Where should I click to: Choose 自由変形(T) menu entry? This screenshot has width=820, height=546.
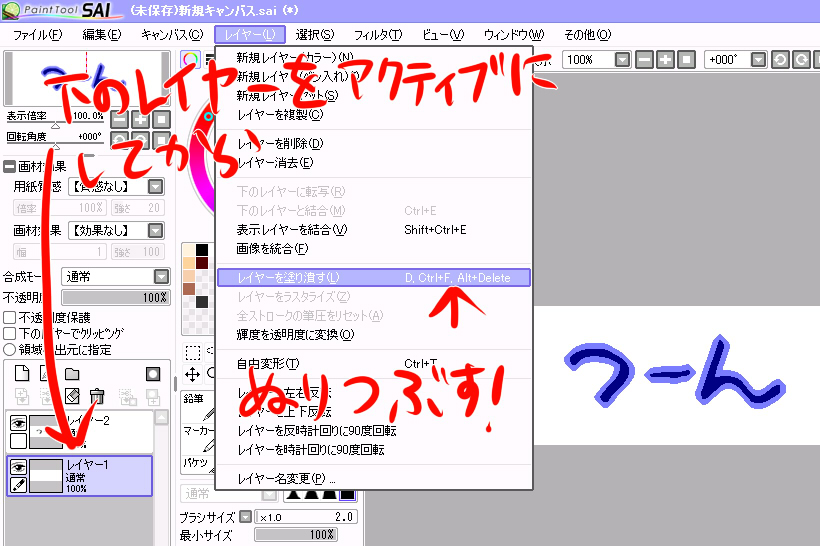coord(374,363)
